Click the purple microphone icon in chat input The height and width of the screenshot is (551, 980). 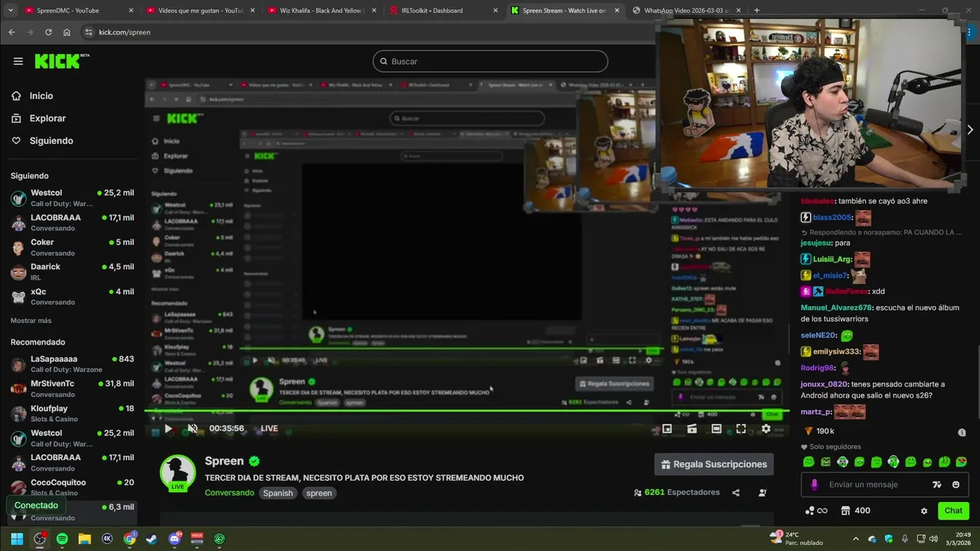[x=814, y=484]
